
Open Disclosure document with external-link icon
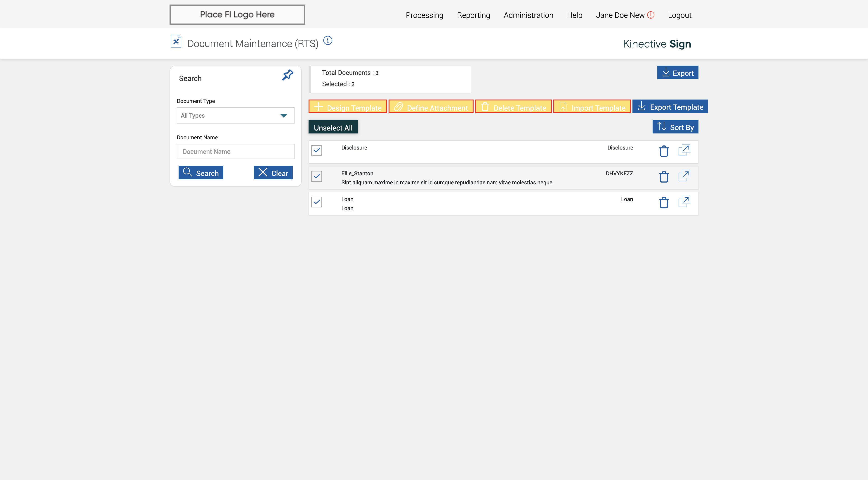coord(684,150)
